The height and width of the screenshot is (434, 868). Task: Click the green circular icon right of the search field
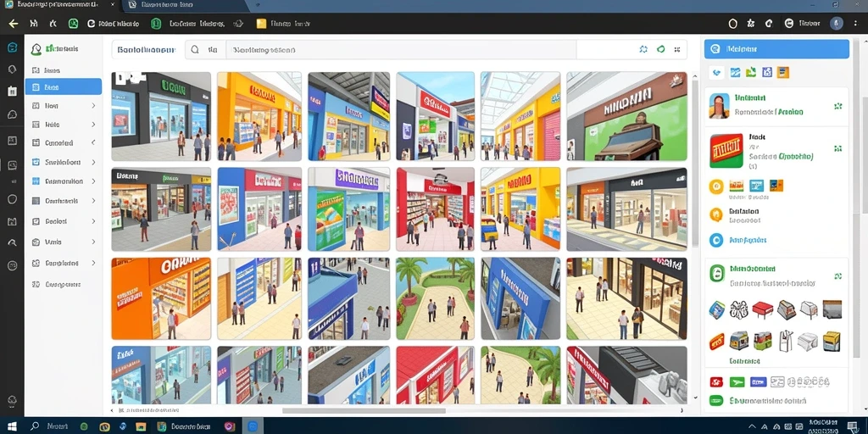pyautogui.click(x=660, y=49)
